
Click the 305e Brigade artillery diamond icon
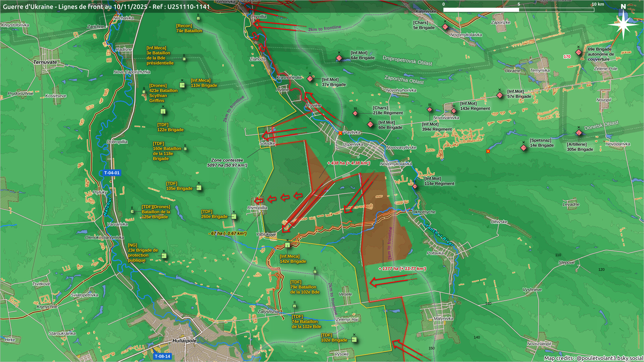pyautogui.click(x=579, y=133)
